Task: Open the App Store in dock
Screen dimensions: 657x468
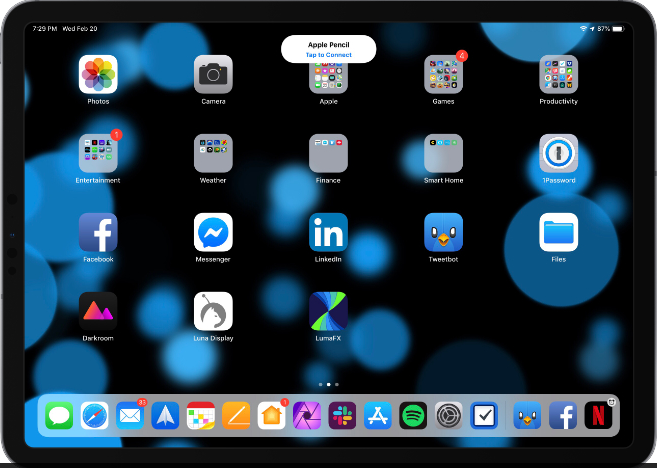Action: tap(378, 416)
